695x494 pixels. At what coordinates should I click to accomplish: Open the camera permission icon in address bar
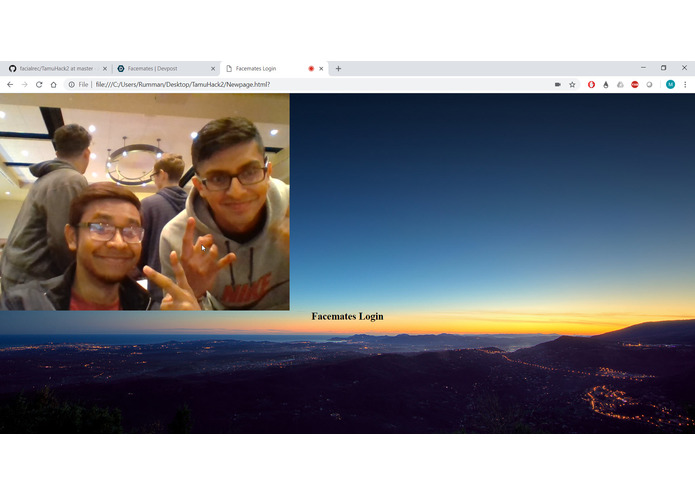(x=558, y=85)
